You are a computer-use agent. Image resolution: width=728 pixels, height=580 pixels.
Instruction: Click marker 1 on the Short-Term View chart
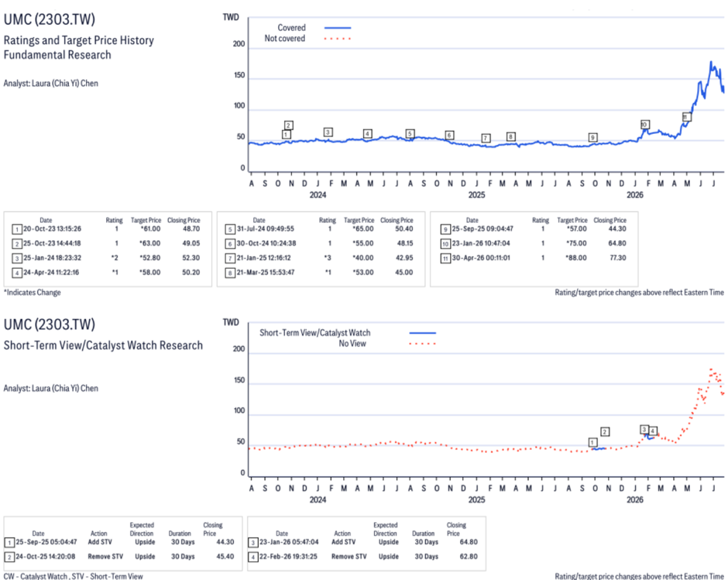(592, 442)
